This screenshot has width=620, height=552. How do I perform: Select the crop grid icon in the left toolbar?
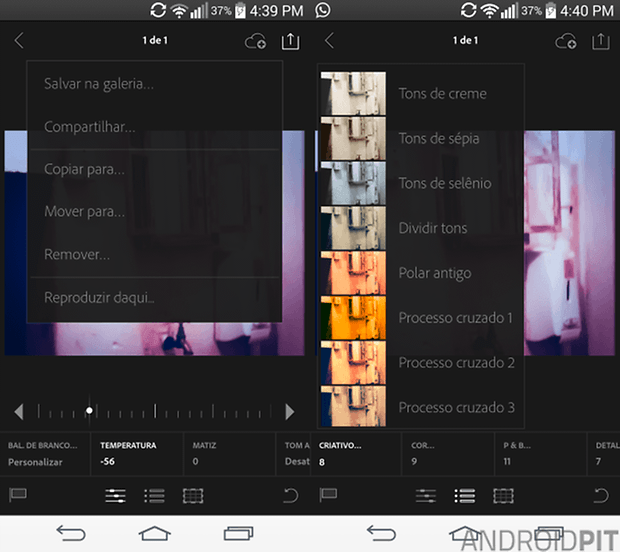193,495
